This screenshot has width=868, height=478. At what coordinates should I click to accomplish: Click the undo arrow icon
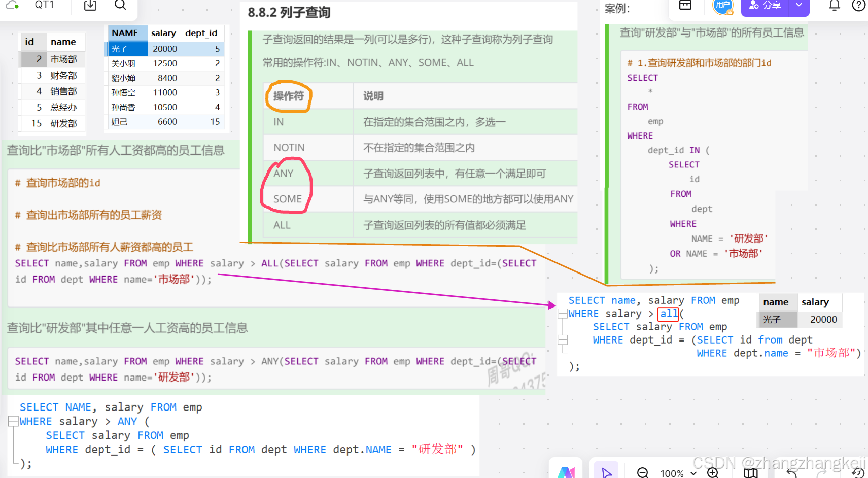click(792, 472)
